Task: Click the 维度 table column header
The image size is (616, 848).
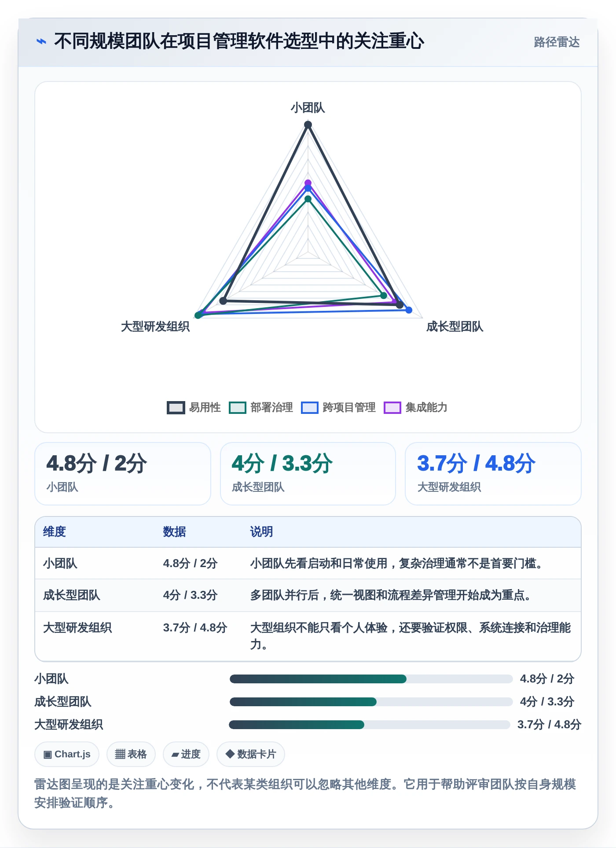Action: [x=55, y=531]
